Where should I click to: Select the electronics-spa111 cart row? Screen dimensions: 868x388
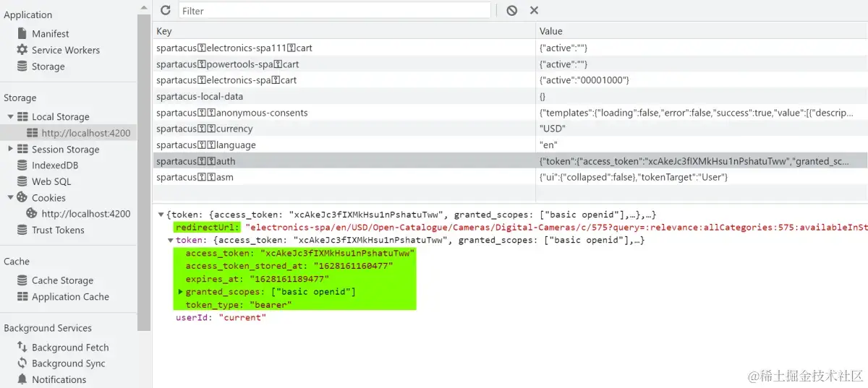[x=510, y=48]
